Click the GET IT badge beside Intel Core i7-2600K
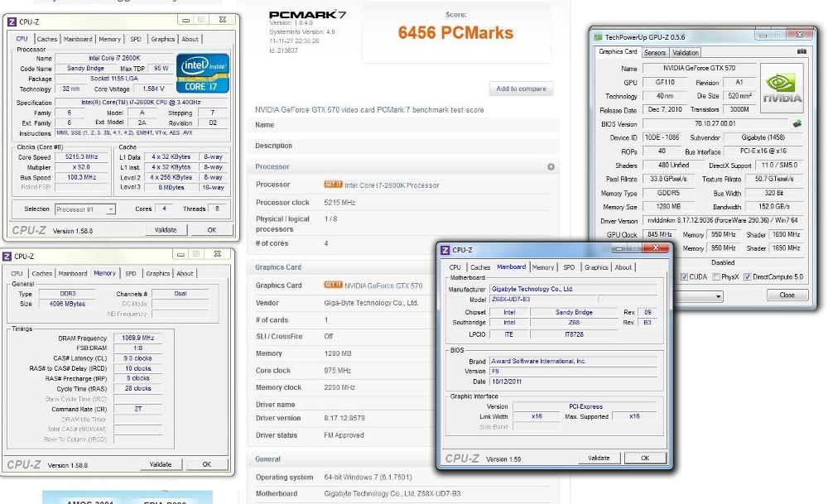The image size is (828, 504). 333,185
